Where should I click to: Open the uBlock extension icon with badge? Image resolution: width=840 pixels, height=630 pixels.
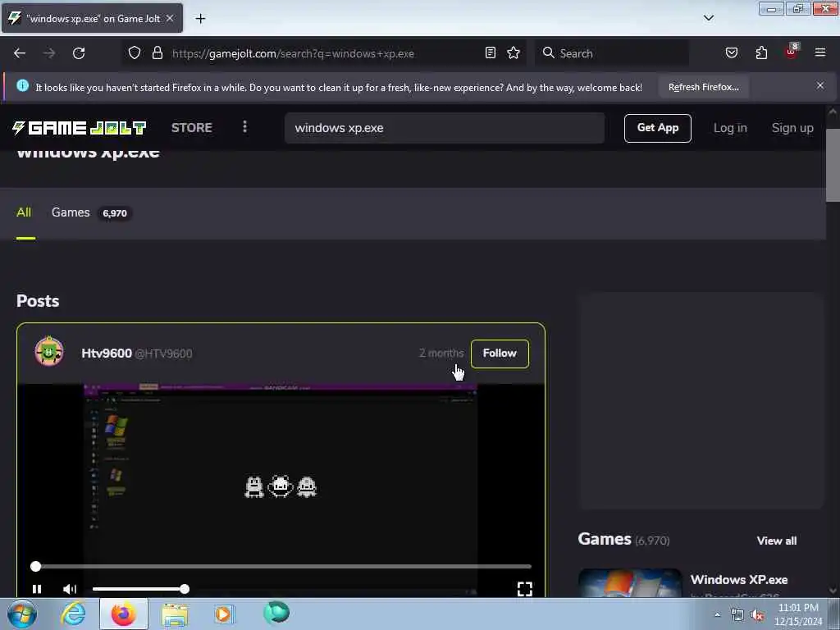[x=792, y=52]
